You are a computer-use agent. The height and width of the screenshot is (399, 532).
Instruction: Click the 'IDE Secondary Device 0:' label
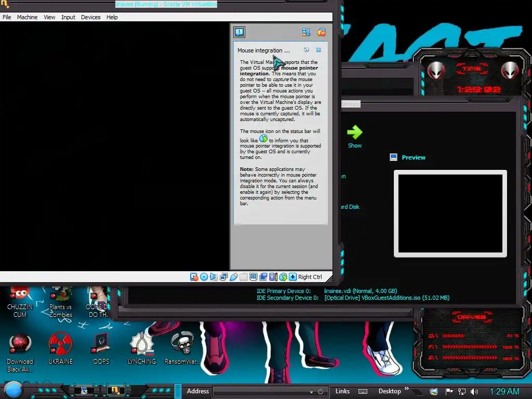click(287, 298)
